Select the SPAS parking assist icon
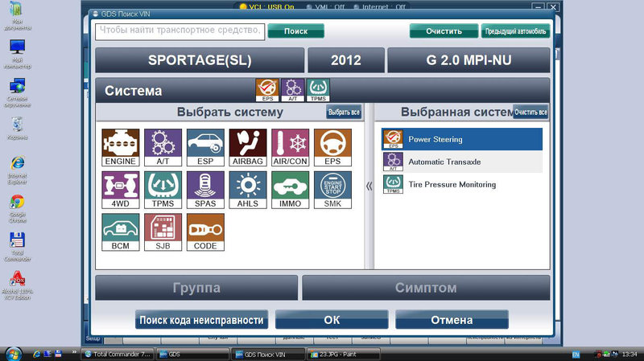 [x=205, y=190]
